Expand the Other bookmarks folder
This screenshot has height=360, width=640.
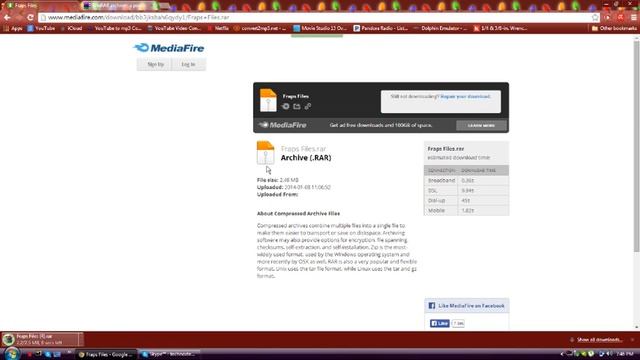click(x=614, y=29)
